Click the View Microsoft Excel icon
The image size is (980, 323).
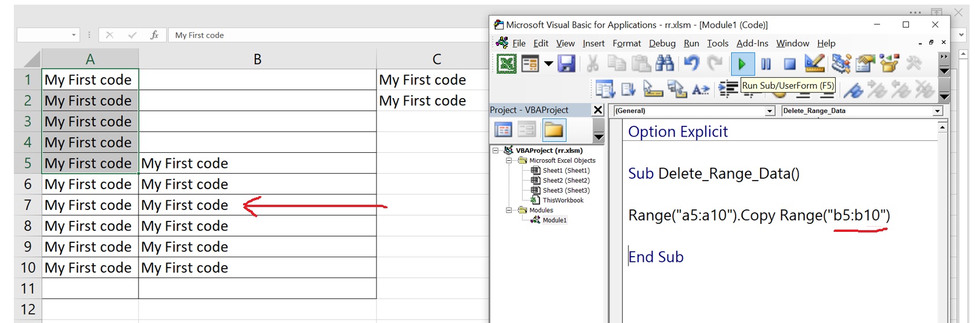506,63
